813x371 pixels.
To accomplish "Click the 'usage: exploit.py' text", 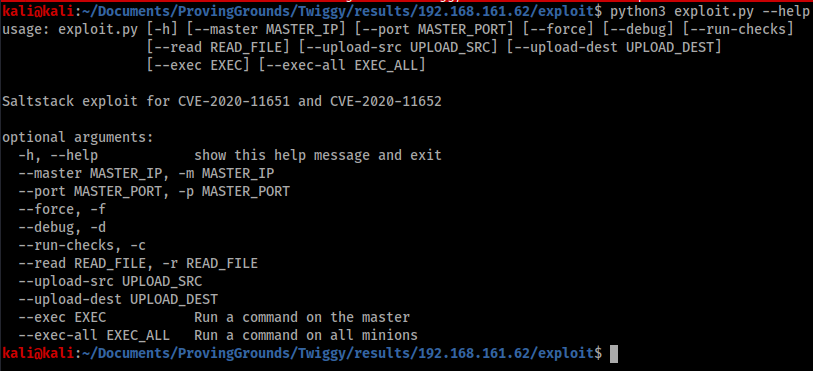I will 70,30.
